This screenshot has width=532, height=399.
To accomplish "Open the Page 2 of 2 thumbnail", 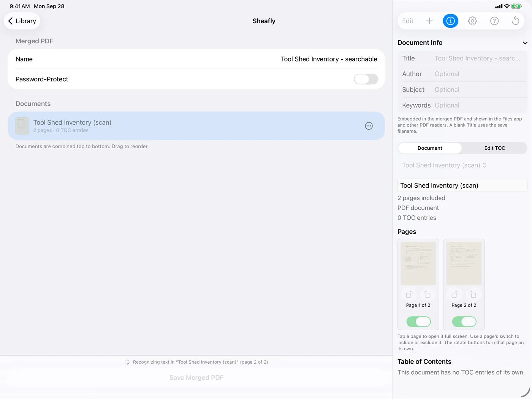I will click(x=464, y=263).
